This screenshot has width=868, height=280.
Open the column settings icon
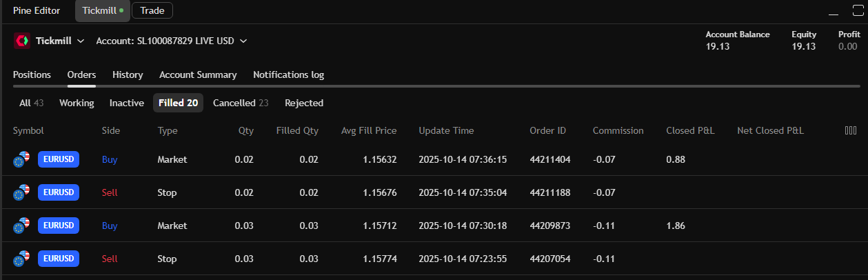(x=850, y=130)
